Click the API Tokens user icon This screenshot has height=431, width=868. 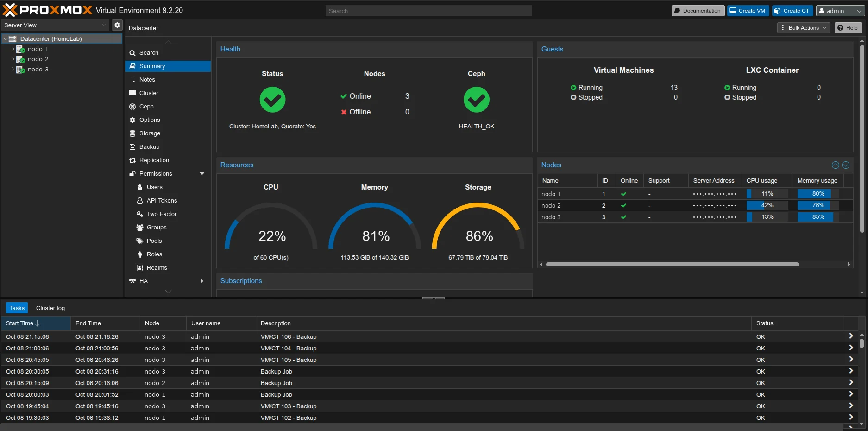click(140, 201)
